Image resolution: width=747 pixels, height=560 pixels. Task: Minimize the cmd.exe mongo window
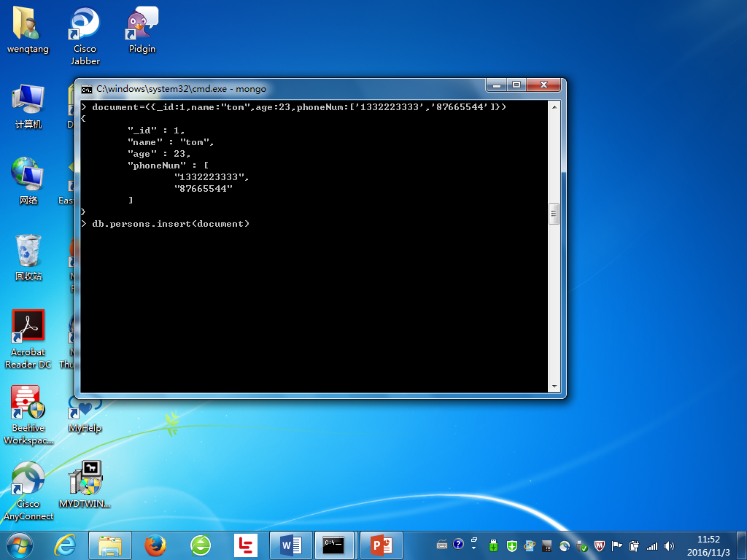tap(496, 85)
